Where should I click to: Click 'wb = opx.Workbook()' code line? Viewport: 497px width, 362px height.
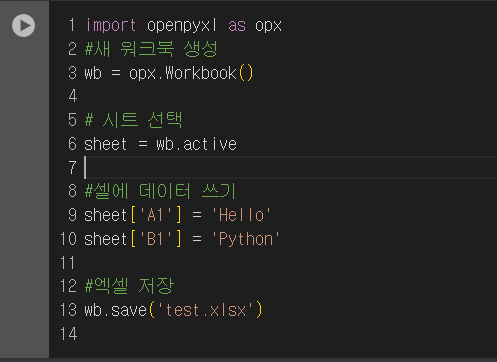(x=169, y=73)
